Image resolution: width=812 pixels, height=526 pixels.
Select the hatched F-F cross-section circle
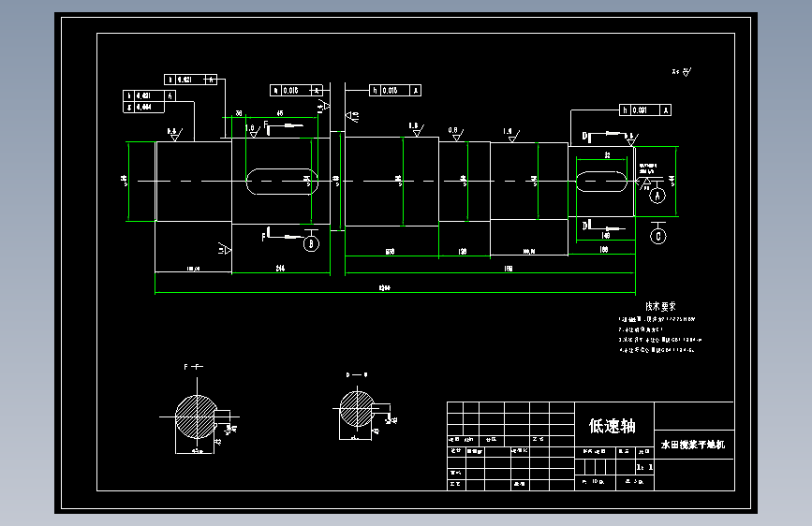pos(197,416)
